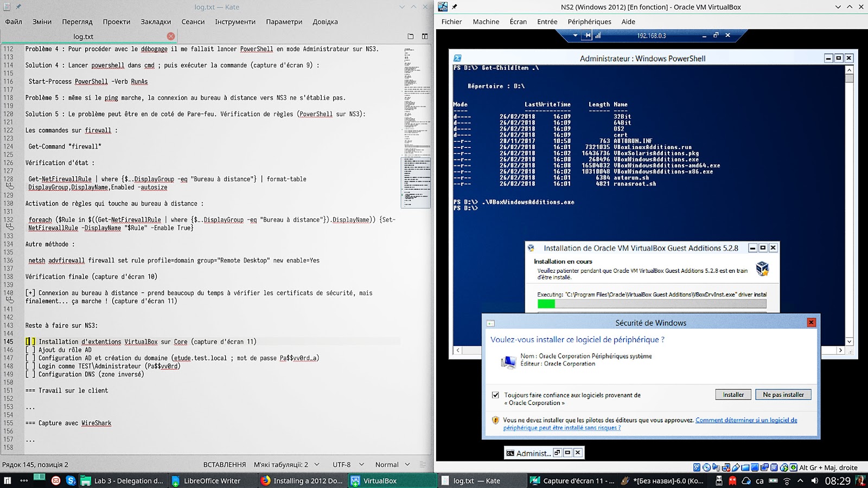Show connection signal info on the remote desktop bar

(598, 36)
